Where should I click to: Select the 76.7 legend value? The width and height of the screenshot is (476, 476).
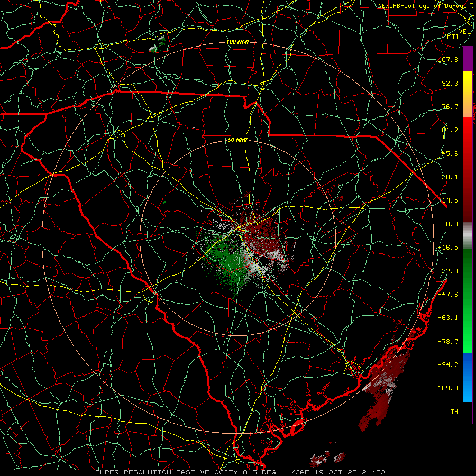(450, 106)
